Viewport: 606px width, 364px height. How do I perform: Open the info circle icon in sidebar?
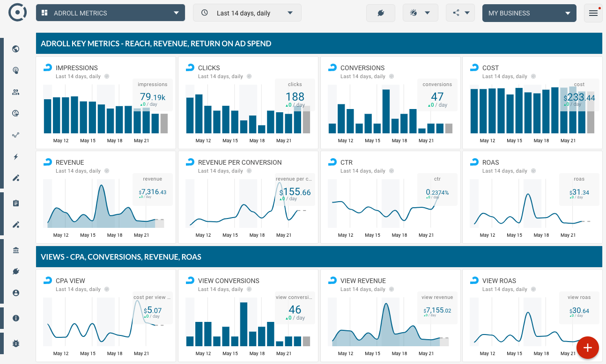(x=16, y=318)
